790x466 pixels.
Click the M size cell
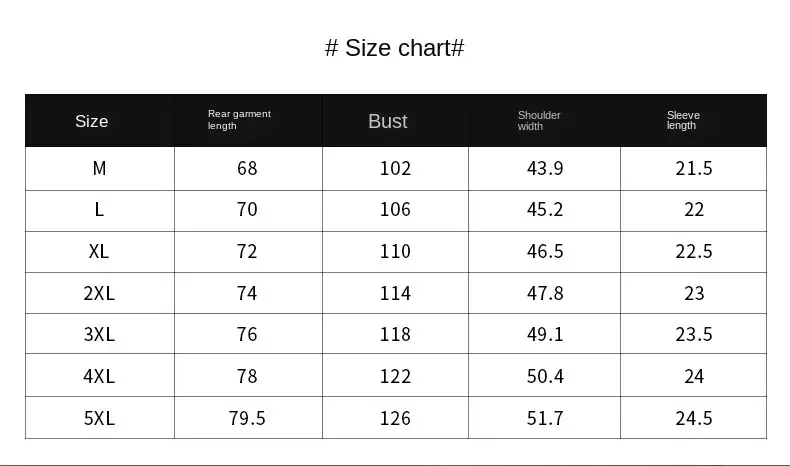click(99, 168)
